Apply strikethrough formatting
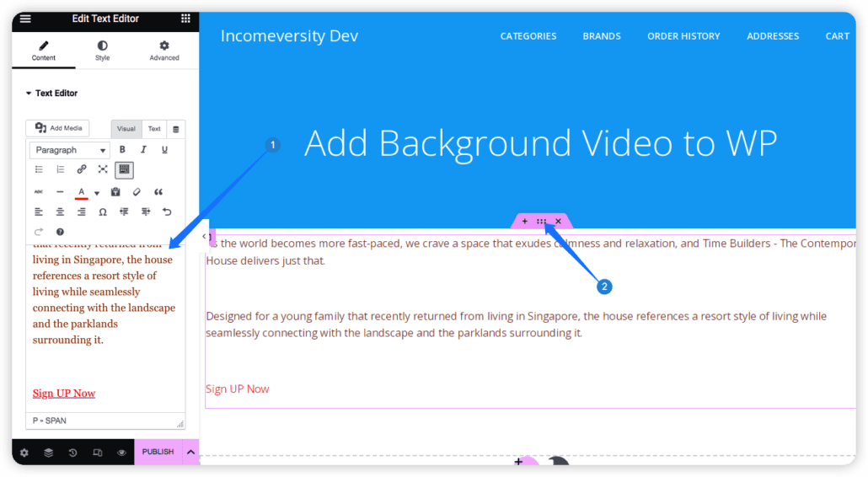 pyautogui.click(x=39, y=192)
